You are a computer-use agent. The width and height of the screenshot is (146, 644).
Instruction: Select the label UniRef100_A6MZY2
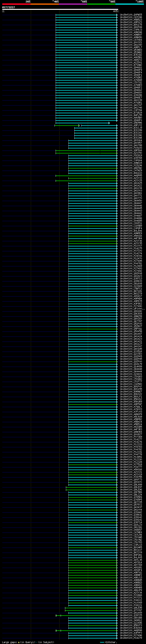pyautogui.click(x=131, y=60)
